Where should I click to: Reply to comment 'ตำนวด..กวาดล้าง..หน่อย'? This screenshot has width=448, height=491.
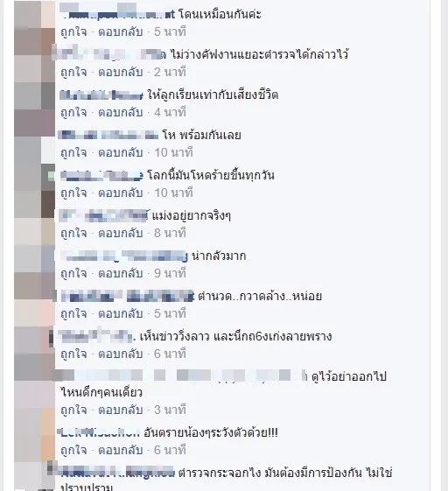point(121,313)
